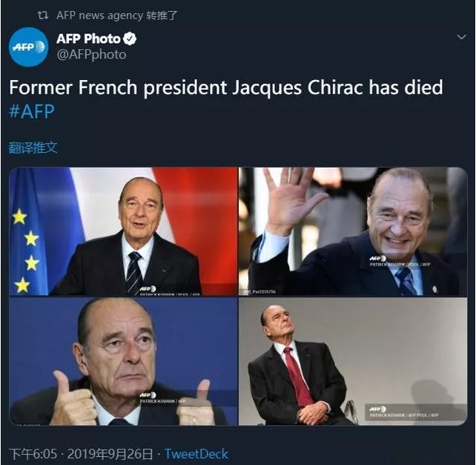Image resolution: width=476 pixels, height=465 pixels.
Task: Click the verified badge next to AFP Photo
Action: coord(130,39)
